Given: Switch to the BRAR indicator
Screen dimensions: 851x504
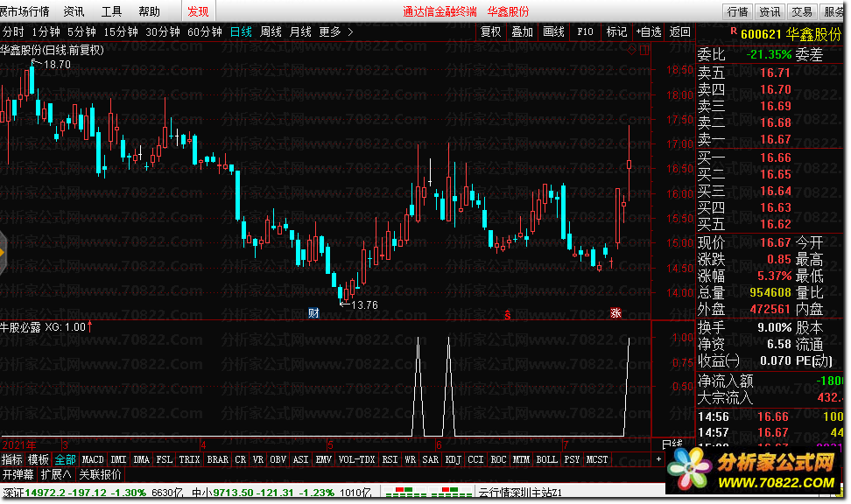Looking at the screenshot, I should [x=218, y=459].
